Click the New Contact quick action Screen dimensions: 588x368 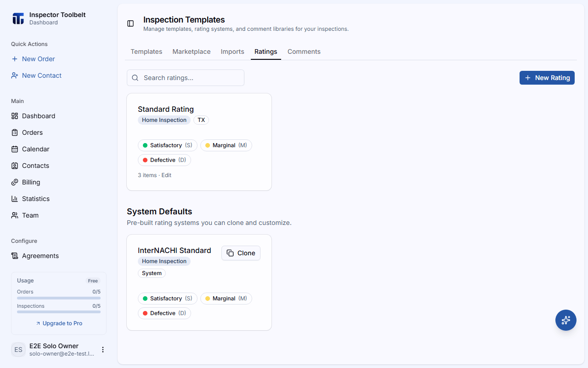pyautogui.click(x=59, y=75)
